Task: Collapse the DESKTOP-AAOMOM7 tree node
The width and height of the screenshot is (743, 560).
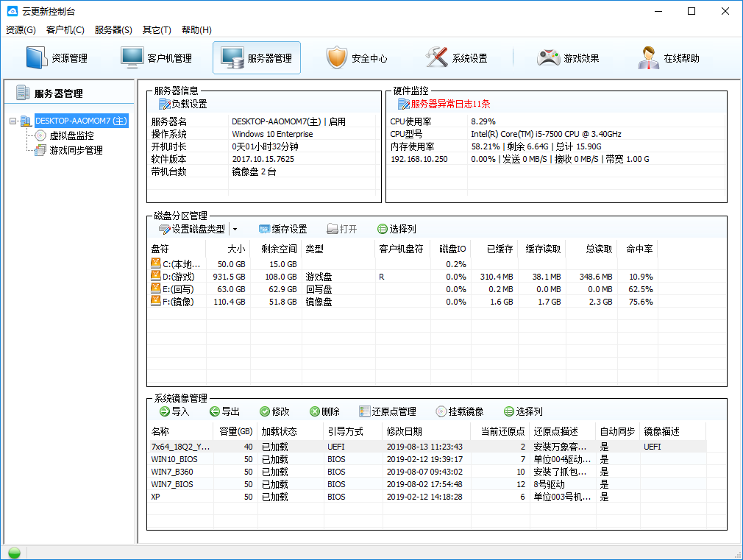Action: coord(13,121)
